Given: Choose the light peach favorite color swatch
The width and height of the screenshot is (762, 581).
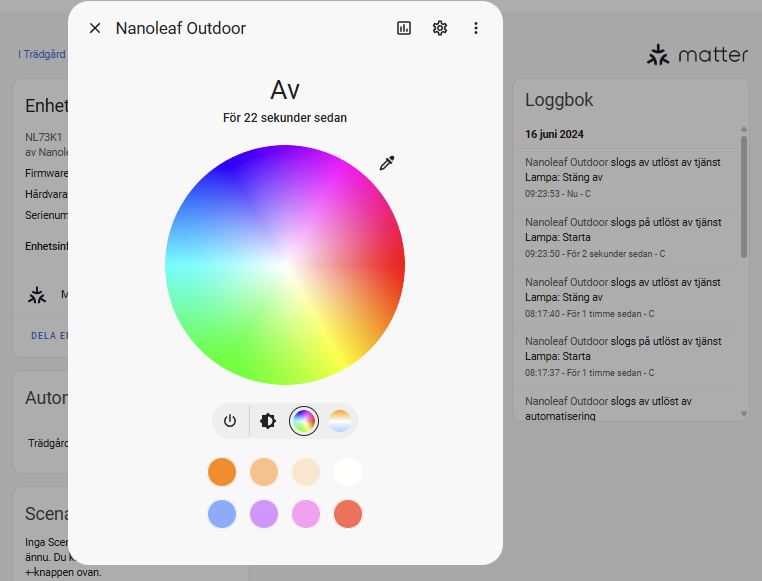Looking at the screenshot, I should (x=264, y=472).
